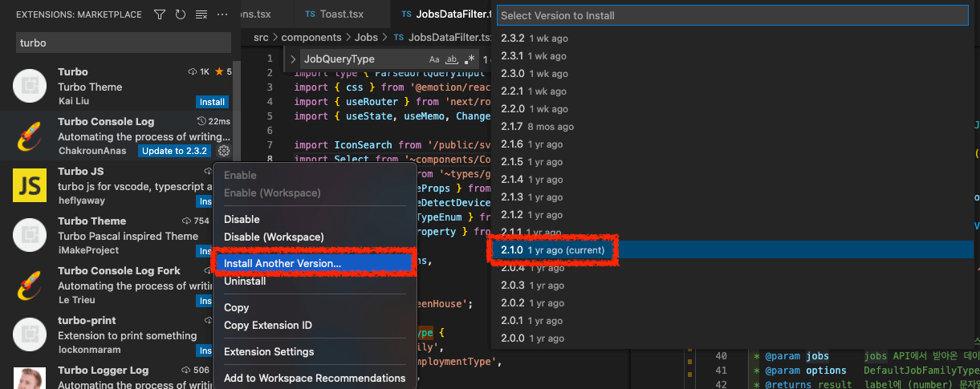Click the turbo-print extension icon
The width and height of the screenshot is (980, 389).
(30, 334)
